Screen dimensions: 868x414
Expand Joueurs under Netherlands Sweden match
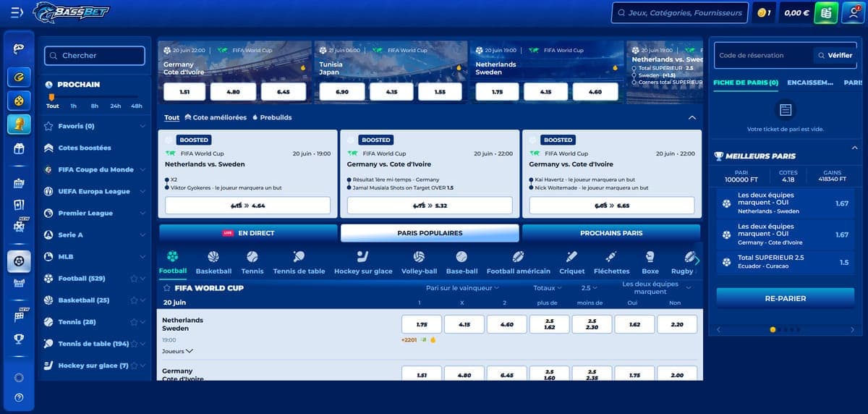(177, 351)
